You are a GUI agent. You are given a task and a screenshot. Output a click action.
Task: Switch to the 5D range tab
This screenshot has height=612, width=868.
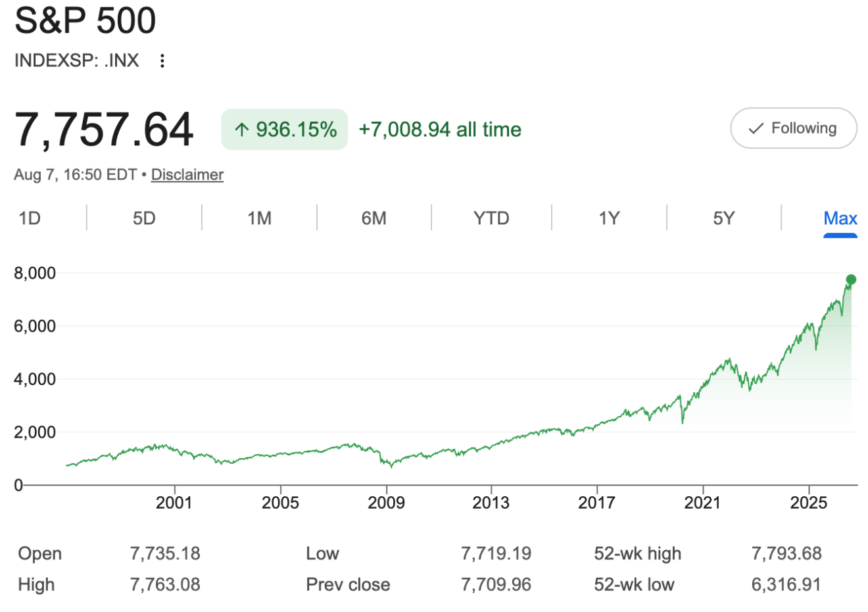tap(144, 218)
